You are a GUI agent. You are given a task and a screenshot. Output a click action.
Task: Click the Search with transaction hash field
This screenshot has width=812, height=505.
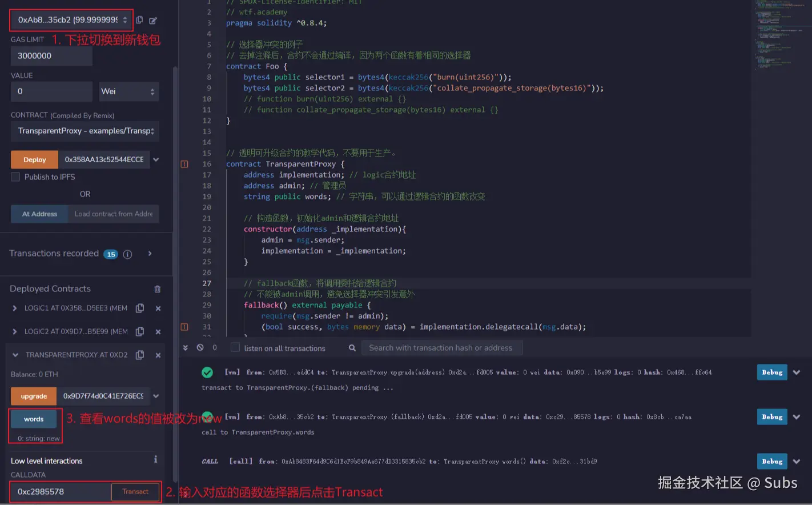[443, 348]
